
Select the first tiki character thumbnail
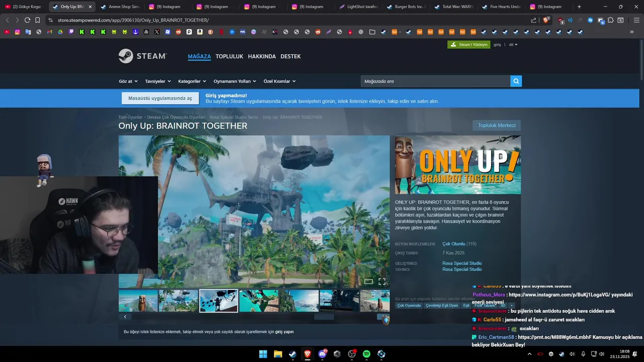[138, 301]
